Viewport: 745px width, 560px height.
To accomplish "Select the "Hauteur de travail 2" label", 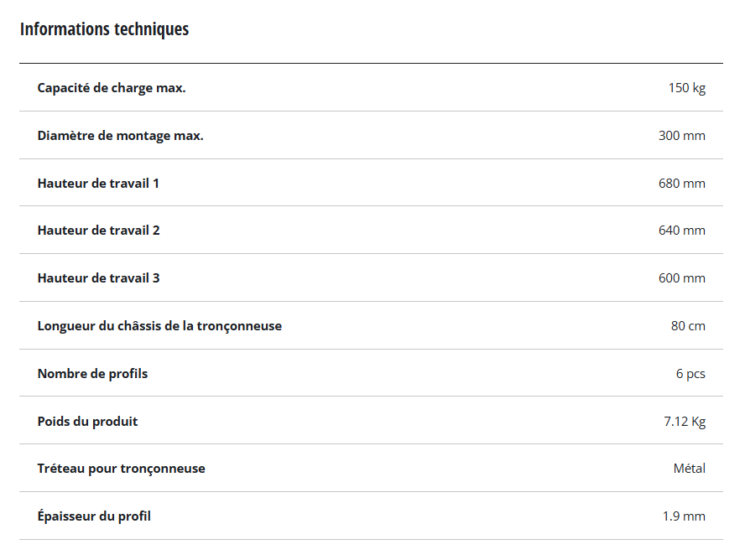I will click(98, 231).
